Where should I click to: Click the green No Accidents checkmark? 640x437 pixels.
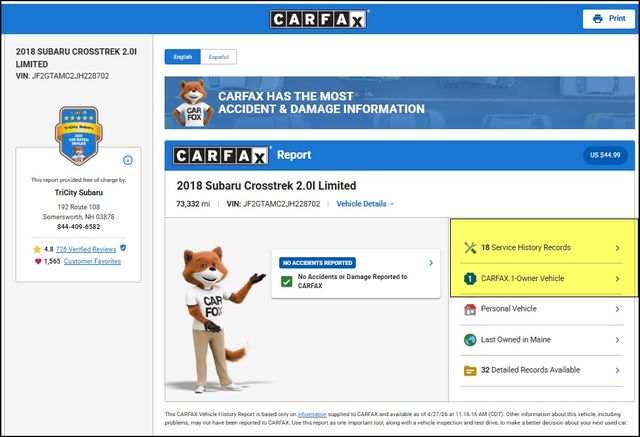click(287, 283)
